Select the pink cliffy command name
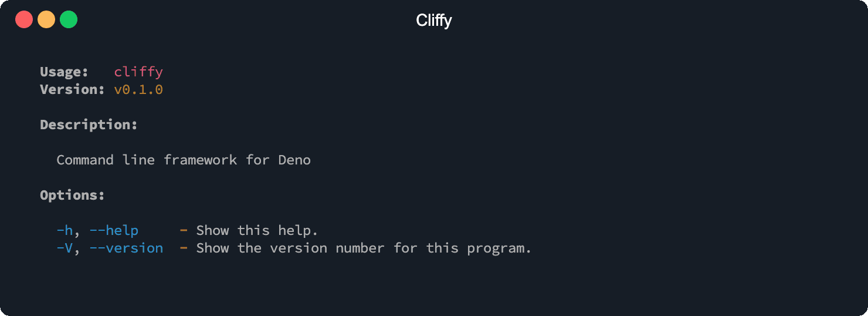 click(138, 72)
